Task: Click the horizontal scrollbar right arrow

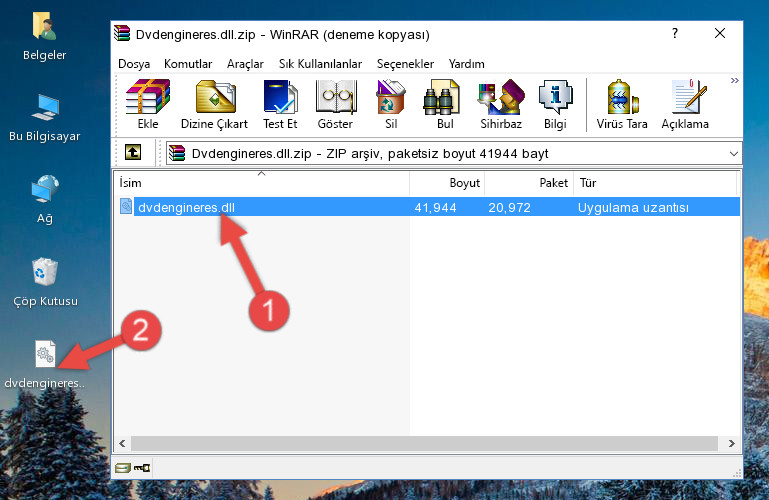Action: point(731,443)
